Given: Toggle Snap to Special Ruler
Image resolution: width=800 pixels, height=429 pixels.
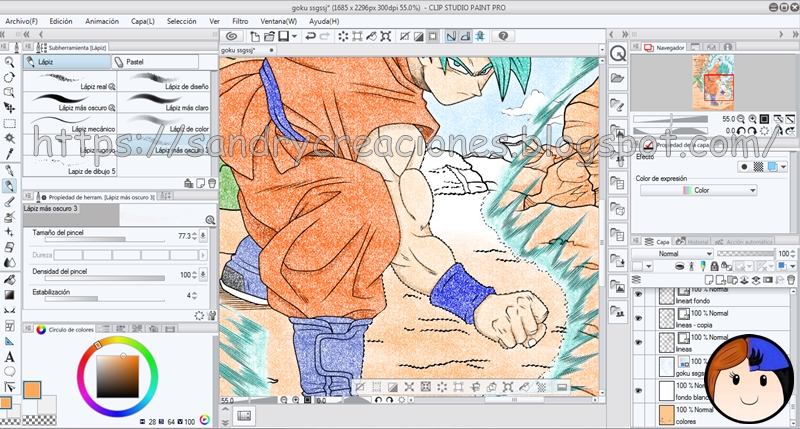Looking at the screenshot, I should pyautogui.click(x=465, y=36).
